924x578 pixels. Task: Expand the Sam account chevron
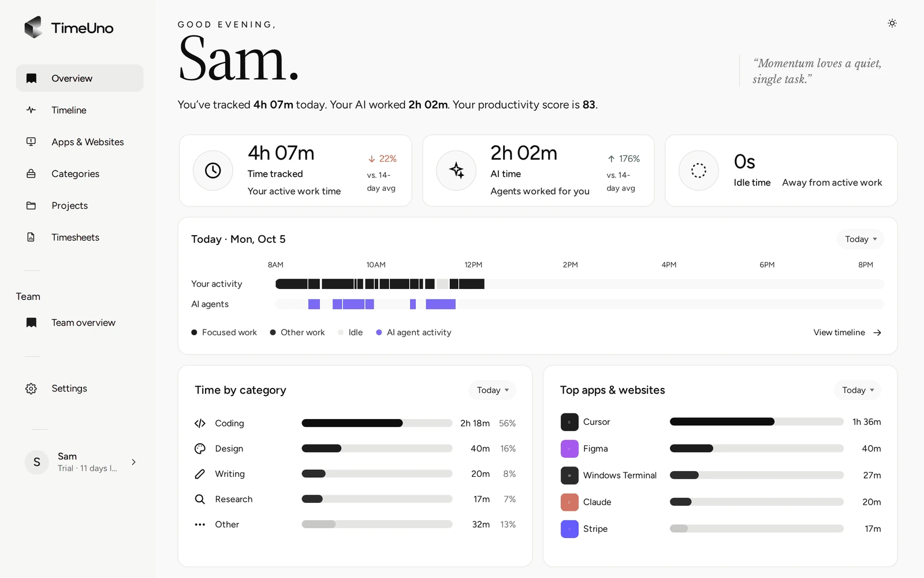point(133,462)
